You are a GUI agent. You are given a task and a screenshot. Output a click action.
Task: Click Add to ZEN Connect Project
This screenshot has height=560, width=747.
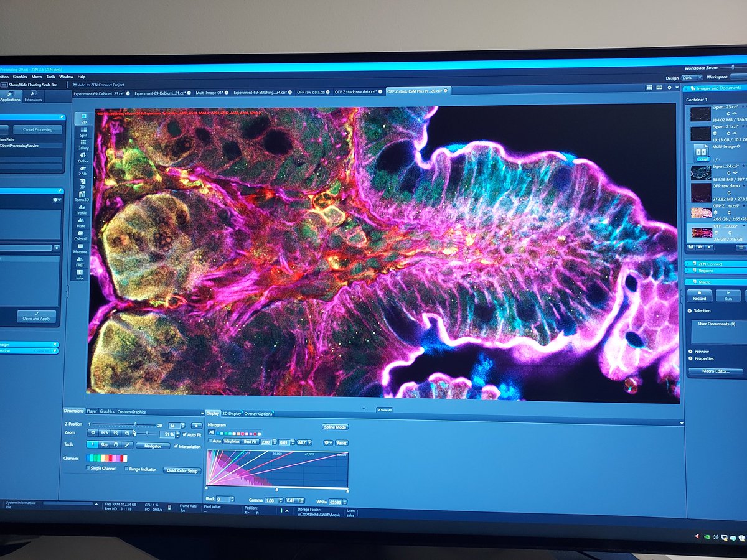tap(99, 85)
